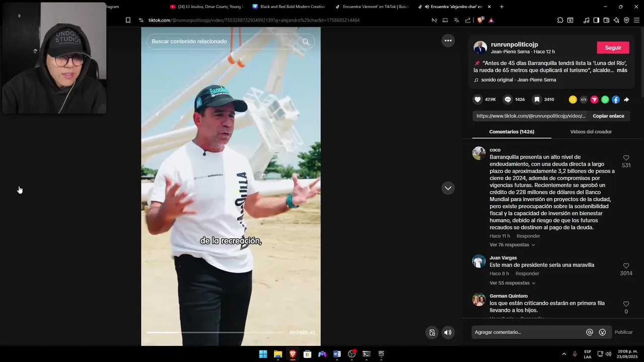This screenshot has height=362, width=644.
Task: Send video to friends with the pink send icon
Action: (594, 100)
